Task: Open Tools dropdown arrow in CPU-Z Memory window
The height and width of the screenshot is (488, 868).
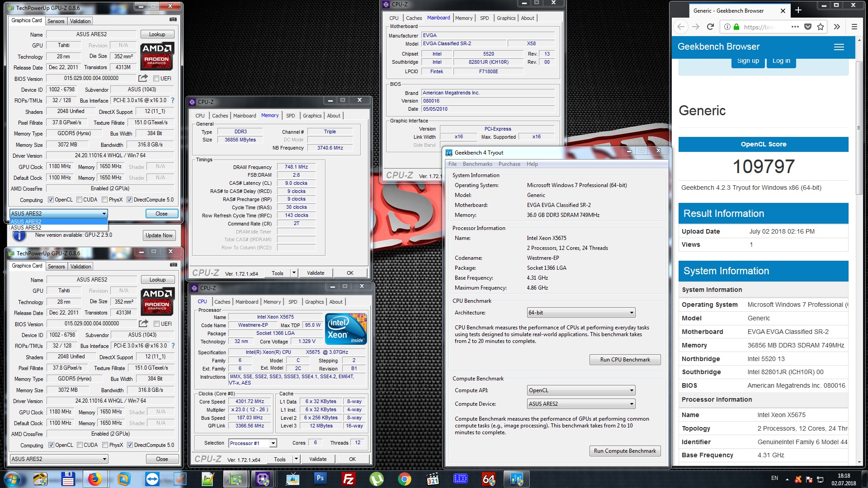Action: [x=294, y=273]
